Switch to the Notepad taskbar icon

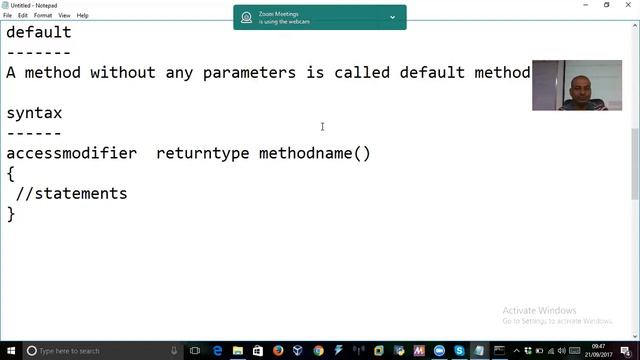tap(479, 351)
